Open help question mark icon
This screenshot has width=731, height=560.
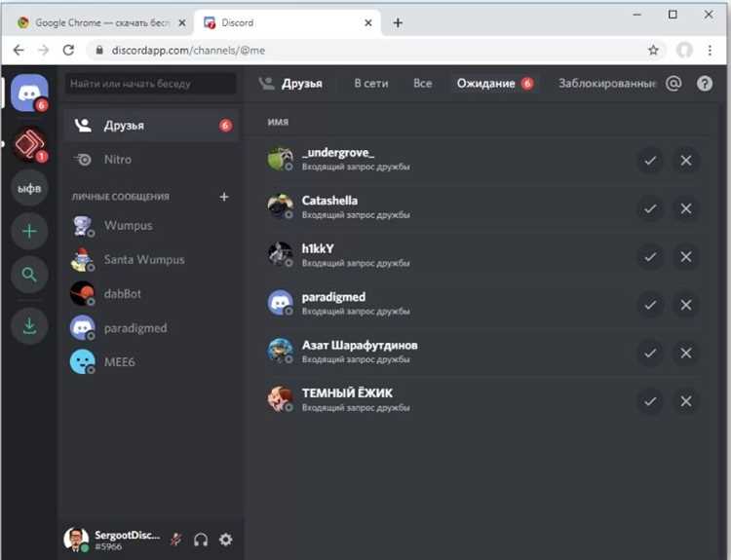pyautogui.click(x=705, y=84)
